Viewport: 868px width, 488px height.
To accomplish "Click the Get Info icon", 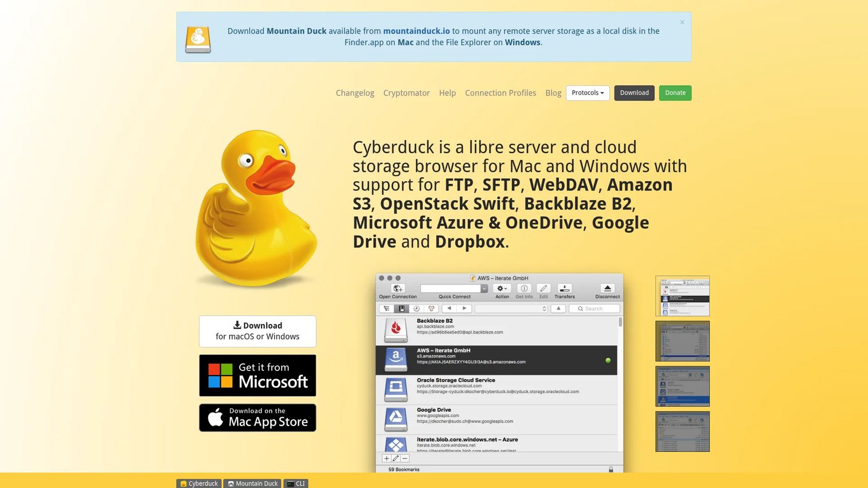I will pyautogui.click(x=524, y=288).
